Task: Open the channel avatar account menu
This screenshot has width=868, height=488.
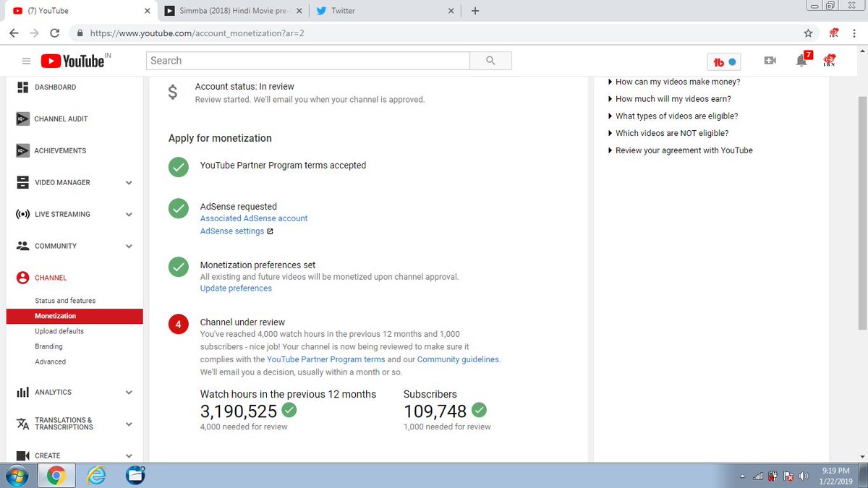Action: tap(830, 60)
